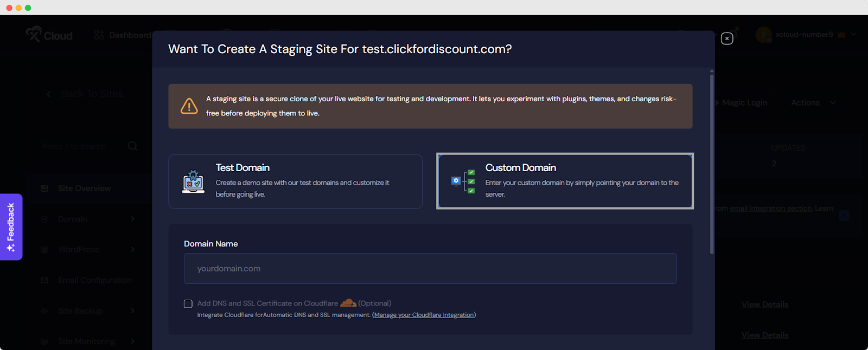The height and width of the screenshot is (350, 868).
Task: Click the search magnifier icon
Action: point(132,146)
